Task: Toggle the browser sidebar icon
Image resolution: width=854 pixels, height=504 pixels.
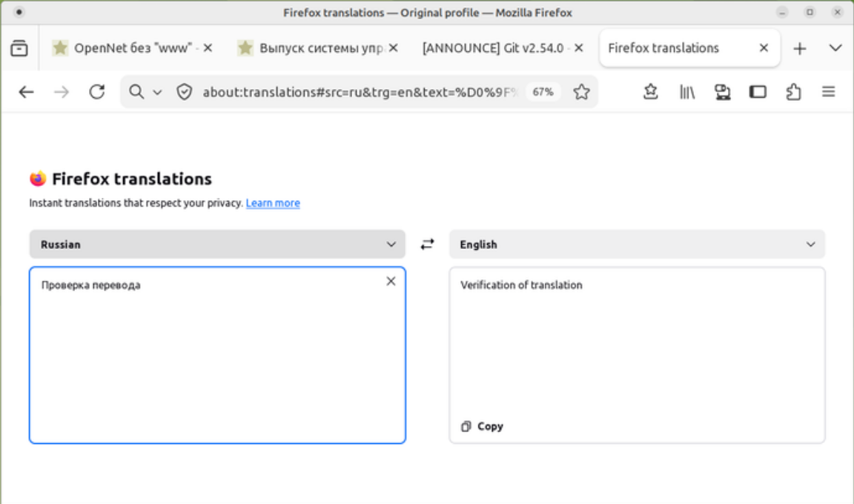Action: [x=758, y=91]
